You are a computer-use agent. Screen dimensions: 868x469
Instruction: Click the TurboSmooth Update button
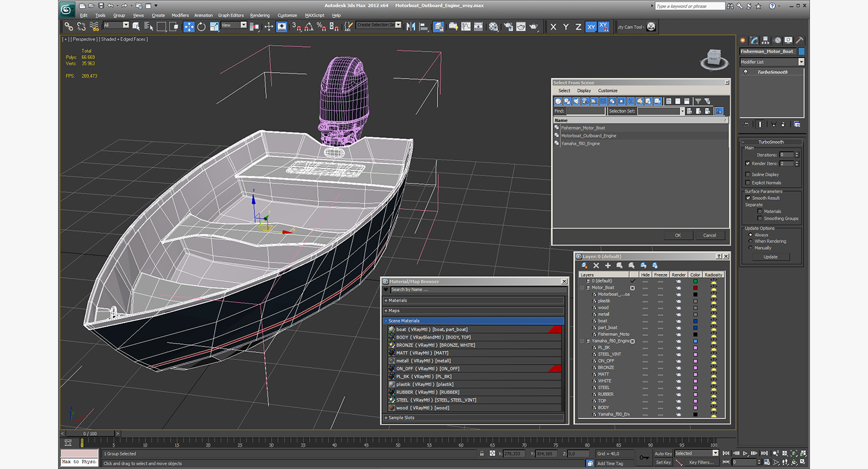(x=771, y=257)
